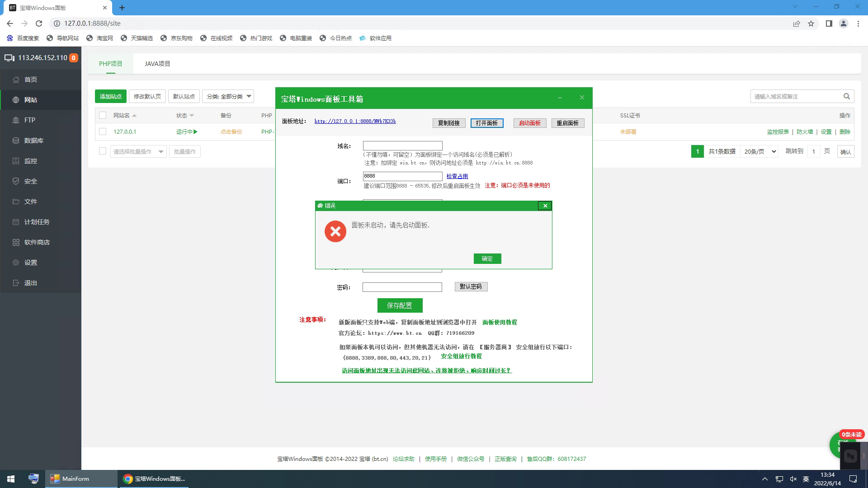Click the 打开面板 button

487,123
